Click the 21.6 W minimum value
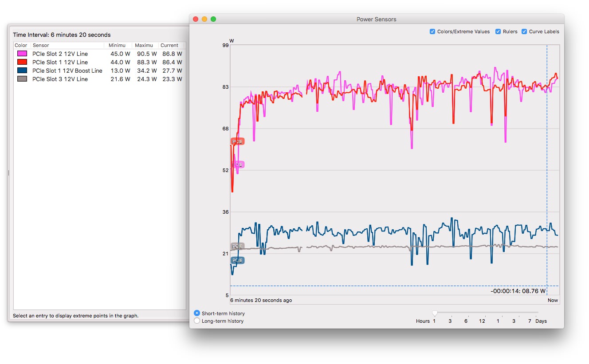Viewport: 589px width, 364px height. click(120, 79)
